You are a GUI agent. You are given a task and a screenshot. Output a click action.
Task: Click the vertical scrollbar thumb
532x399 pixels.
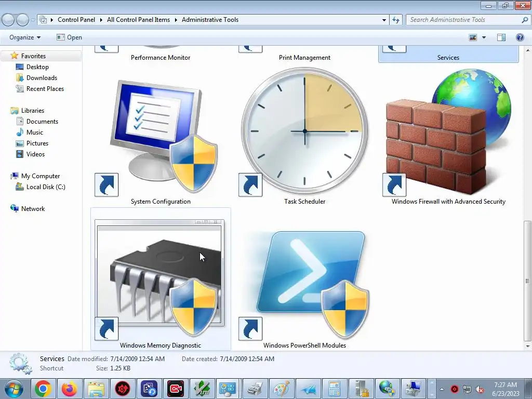pos(527,281)
